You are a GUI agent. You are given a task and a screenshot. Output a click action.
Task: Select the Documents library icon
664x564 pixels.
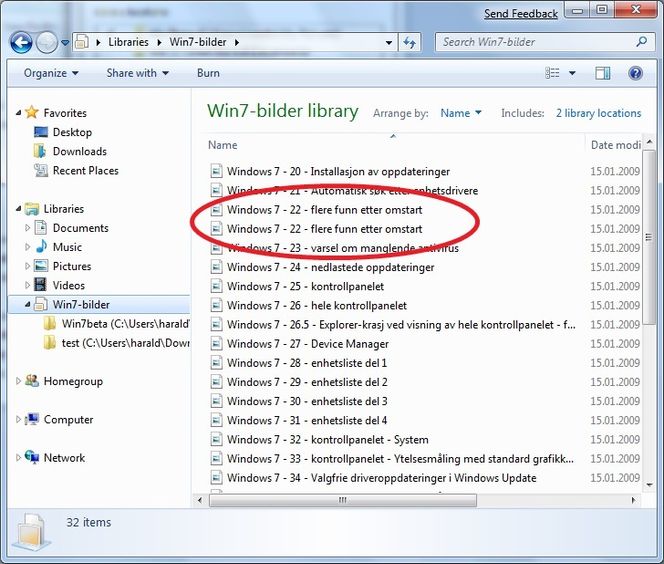pos(41,228)
